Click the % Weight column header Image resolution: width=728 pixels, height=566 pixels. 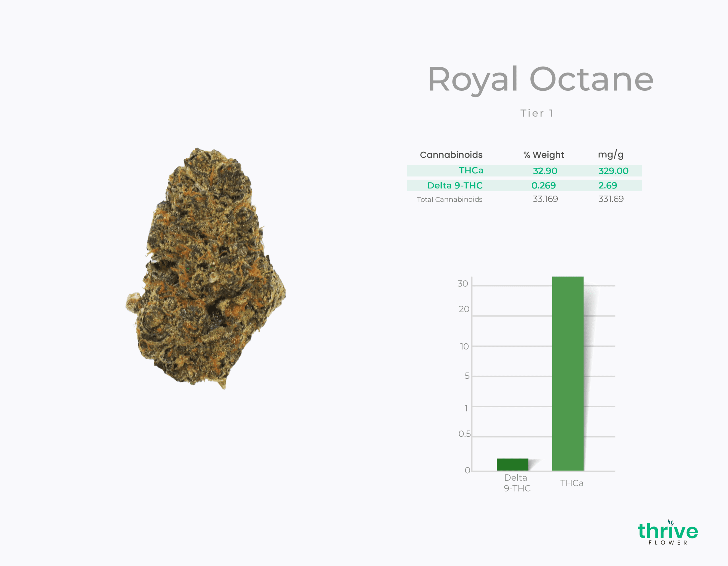tap(543, 155)
